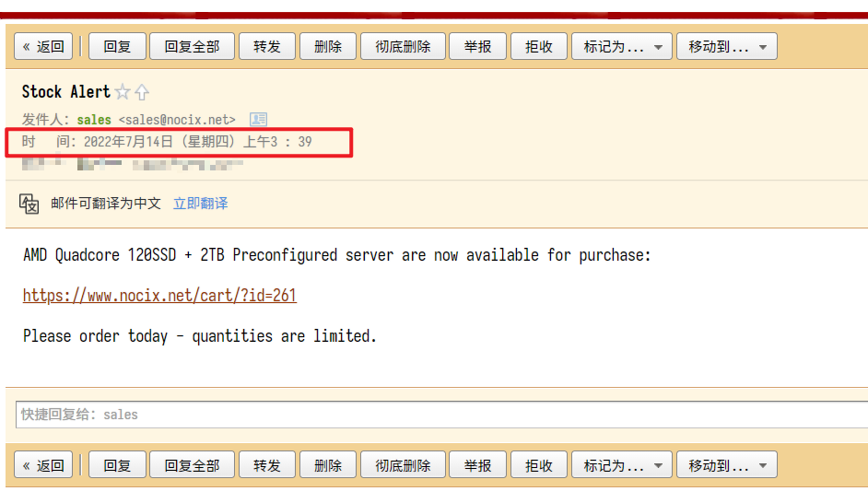Open the top 标记为... dropdown
Screen dimensions: 868x503
[x=622, y=46]
